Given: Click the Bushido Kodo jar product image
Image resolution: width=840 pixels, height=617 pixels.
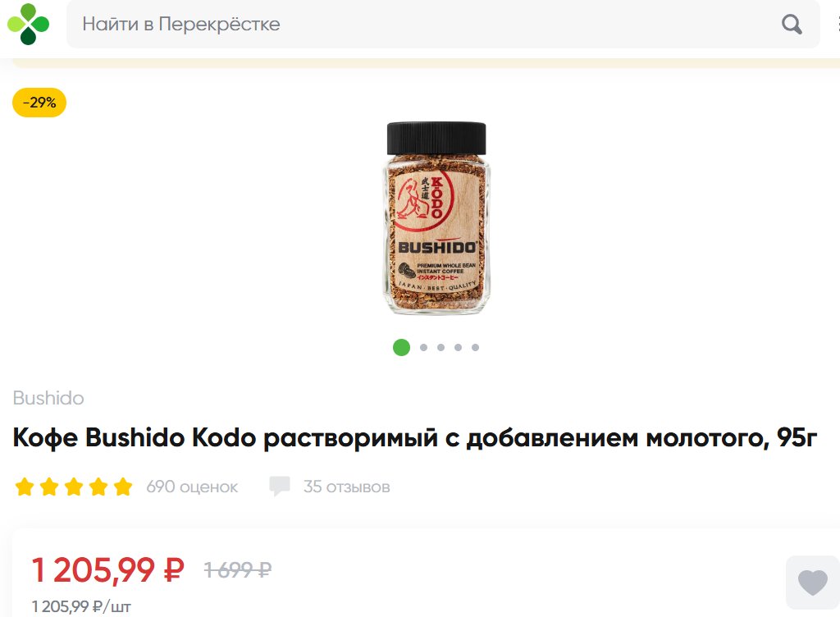Looking at the screenshot, I should click(436, 218).
